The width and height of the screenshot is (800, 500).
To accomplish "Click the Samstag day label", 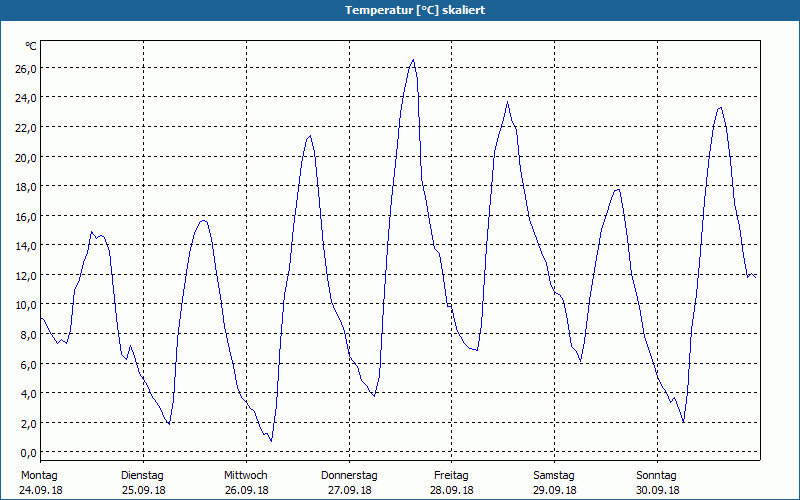I will [554, 476].
